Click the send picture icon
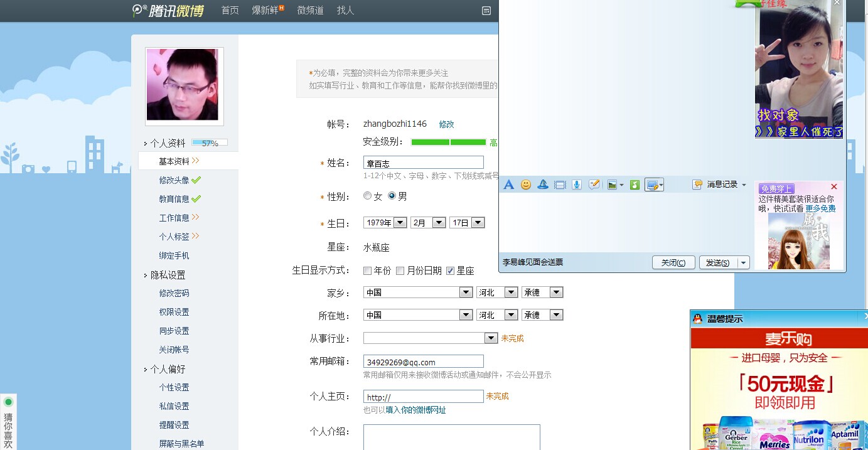The image size is (868, 450). tap(612, 185)
